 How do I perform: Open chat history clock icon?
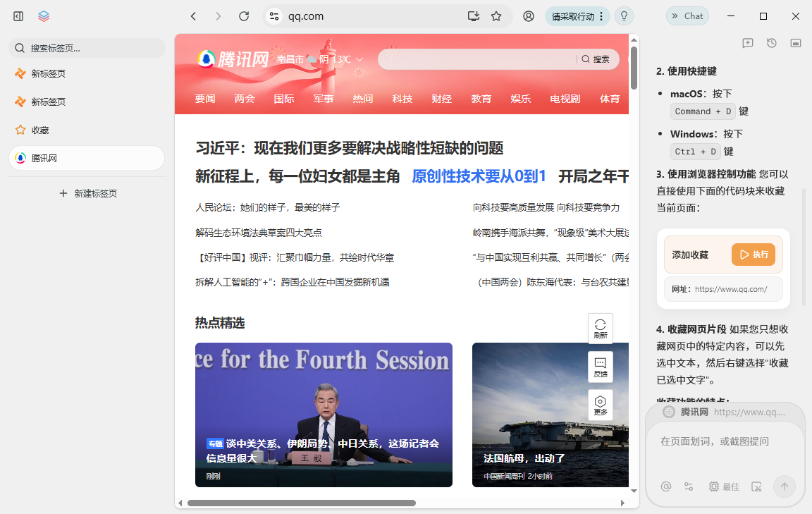pos(772,43)
